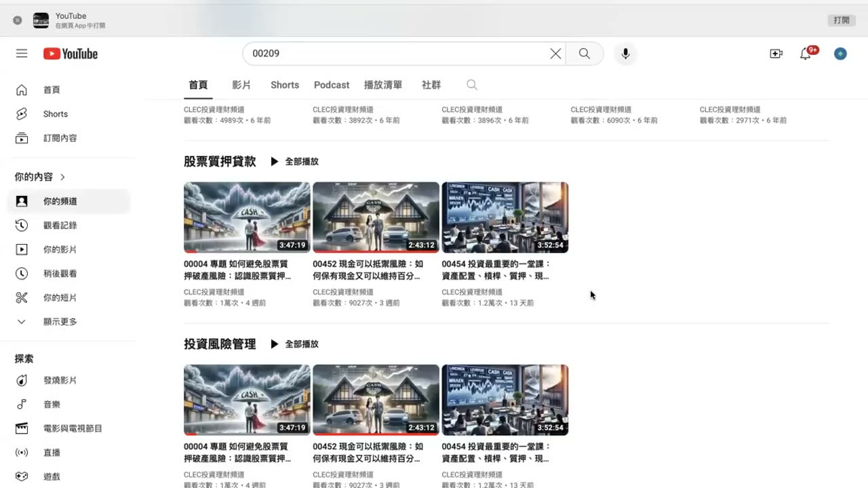Image resolution: width=868 pixels, height=488 pixels.
Task: Open 電影與電視節目 in the sidebar
Action: [68, 428]
